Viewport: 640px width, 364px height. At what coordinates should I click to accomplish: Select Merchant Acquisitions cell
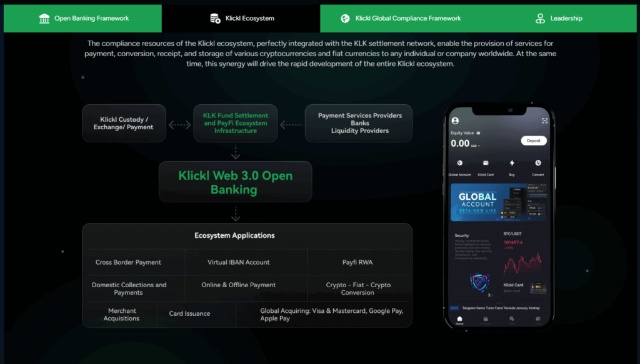click(122, 314)
